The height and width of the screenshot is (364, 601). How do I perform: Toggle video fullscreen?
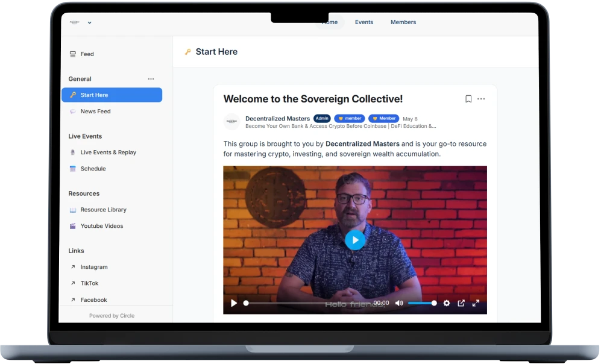point(476,303)
